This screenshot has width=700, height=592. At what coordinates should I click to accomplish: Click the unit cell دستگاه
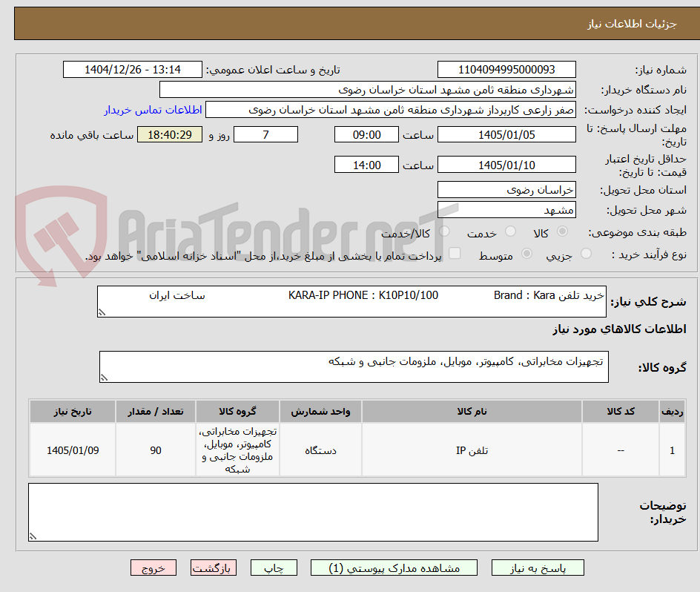tap(320, 450)
